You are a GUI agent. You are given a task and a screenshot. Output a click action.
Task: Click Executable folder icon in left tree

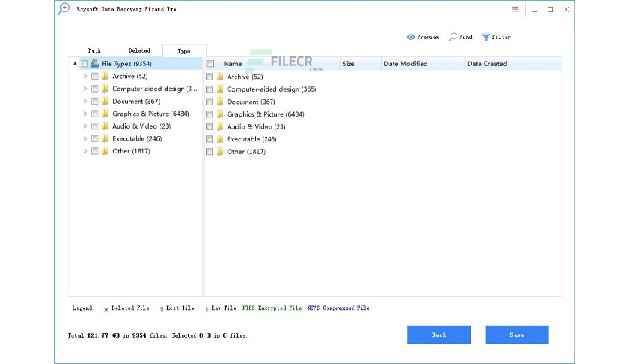pyautogui.click(x=105, y=138)
